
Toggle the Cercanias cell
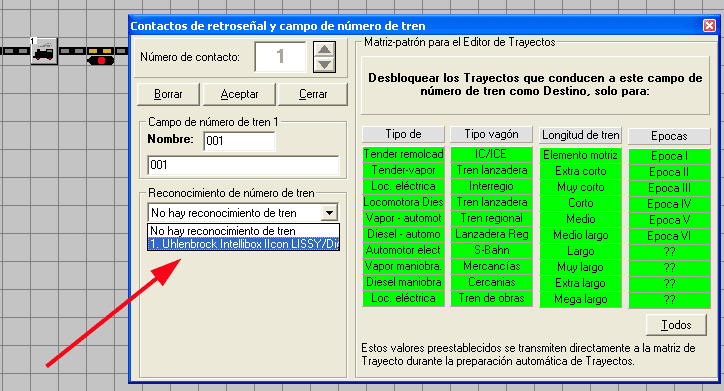(491, 282)
